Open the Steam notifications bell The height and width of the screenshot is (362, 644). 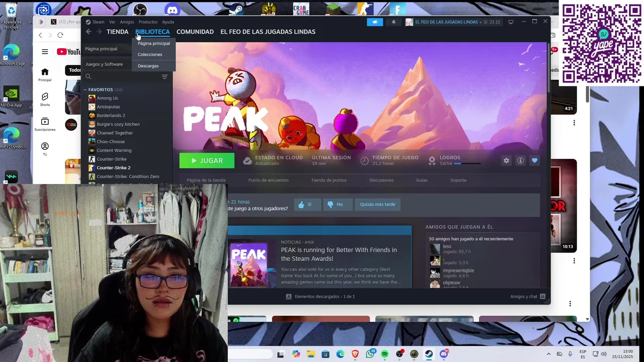[x=393, y=22]
